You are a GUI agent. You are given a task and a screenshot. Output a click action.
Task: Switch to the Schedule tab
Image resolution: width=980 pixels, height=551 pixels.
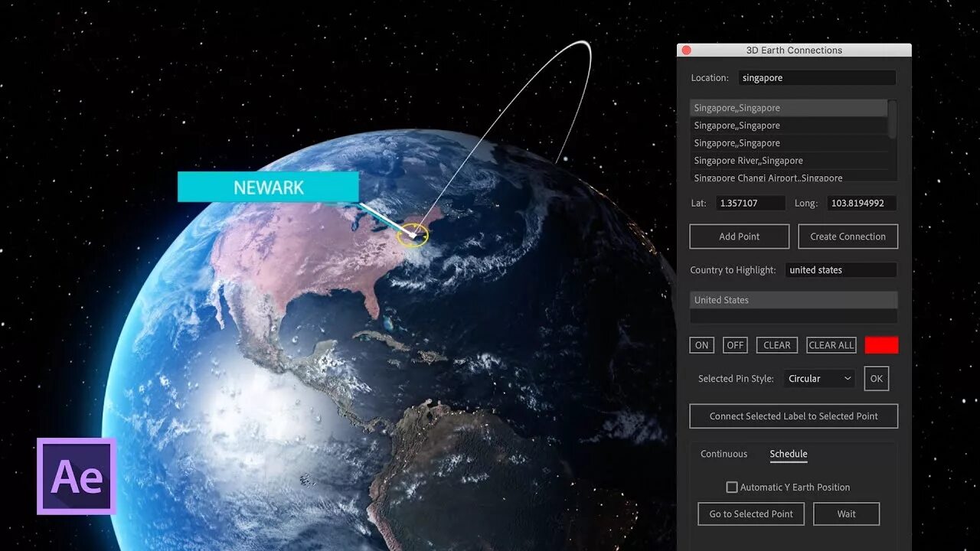789,454
